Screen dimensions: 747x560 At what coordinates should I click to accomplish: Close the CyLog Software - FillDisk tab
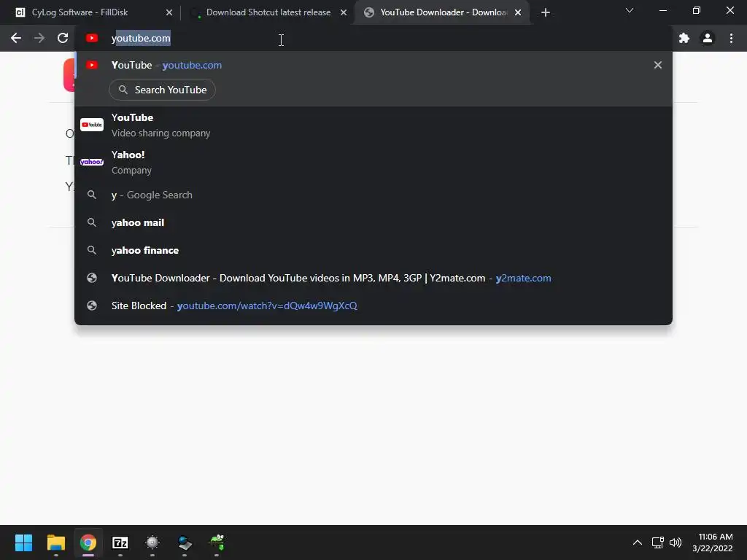coord(169,12)
